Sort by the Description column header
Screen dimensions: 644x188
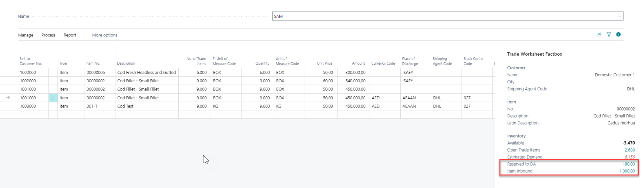(x=126, y=63)
